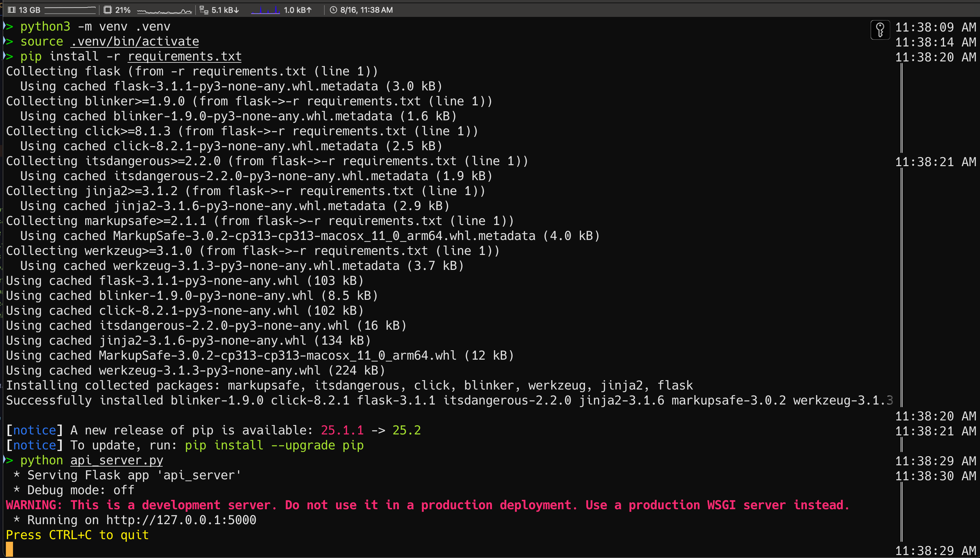Click the 'Collecting jinja2>=3.1.2' line
Image resolution: width=980 pixels, height=558 pixels.
[246, 191]
